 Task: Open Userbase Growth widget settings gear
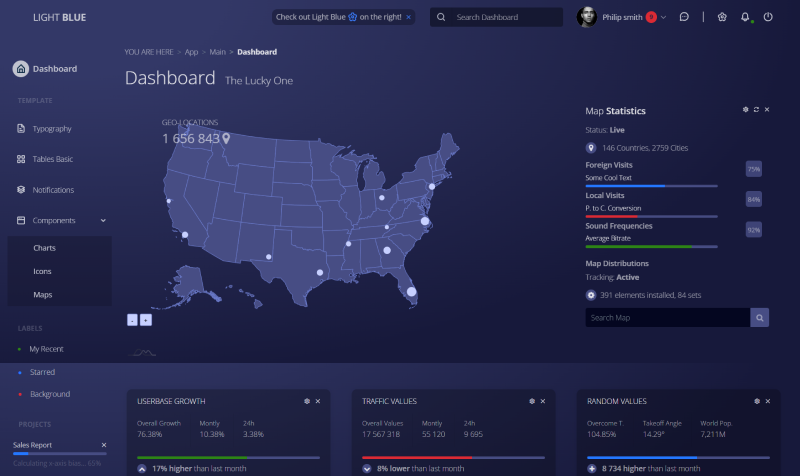point(307,401)
